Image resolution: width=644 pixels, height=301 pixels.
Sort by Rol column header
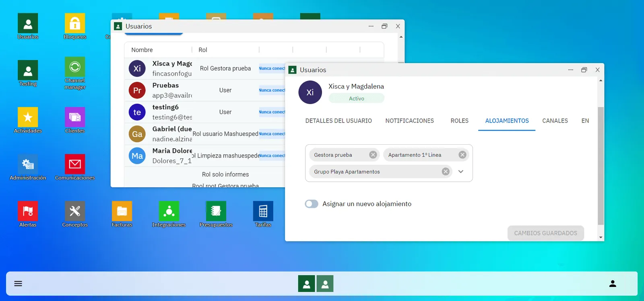203,50
